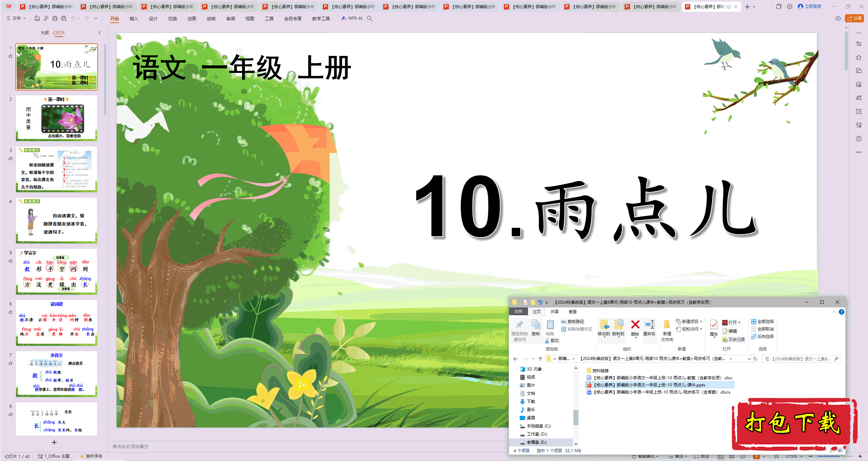Select the 同步练习（含答案）.docx file

[x=658, y=392]
